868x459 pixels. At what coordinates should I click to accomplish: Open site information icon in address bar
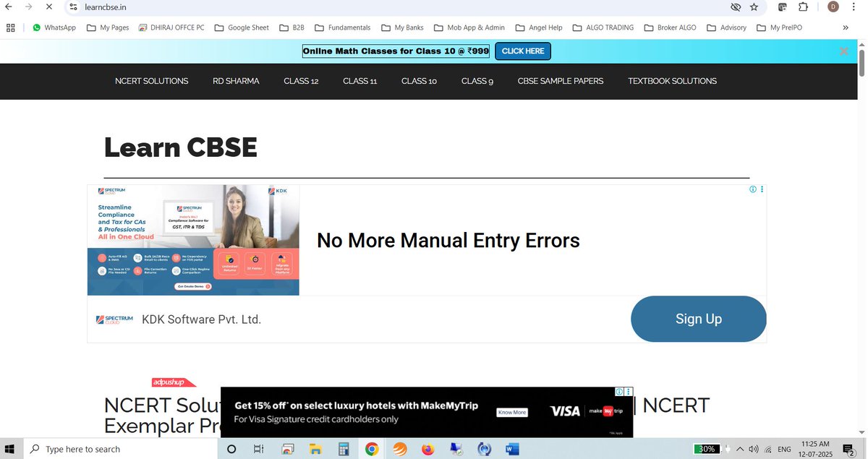point(73,7)
